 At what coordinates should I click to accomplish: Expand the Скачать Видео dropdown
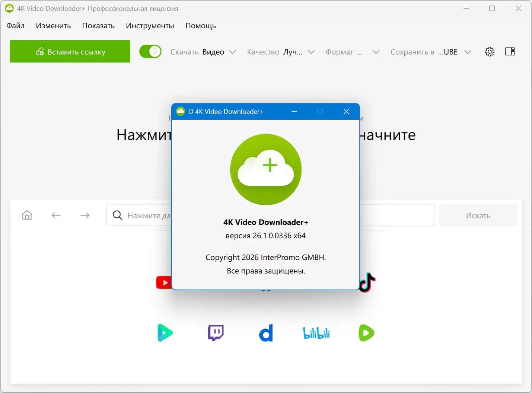(x=203, y=52)
